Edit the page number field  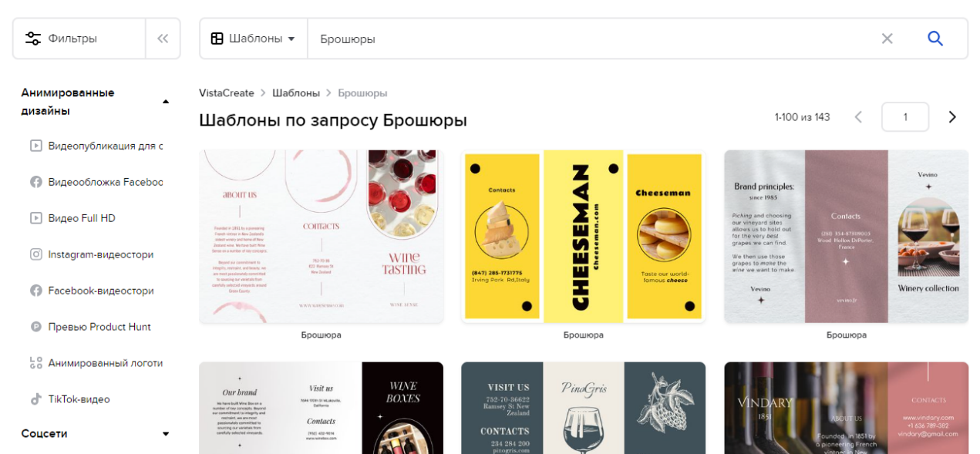pyautogui.click(x=905, y=117)
